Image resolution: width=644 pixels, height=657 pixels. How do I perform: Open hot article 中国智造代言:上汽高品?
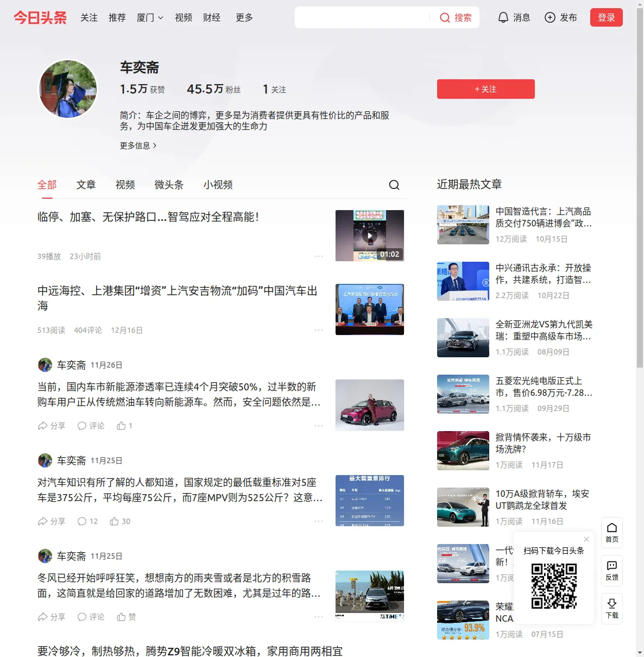544,217
